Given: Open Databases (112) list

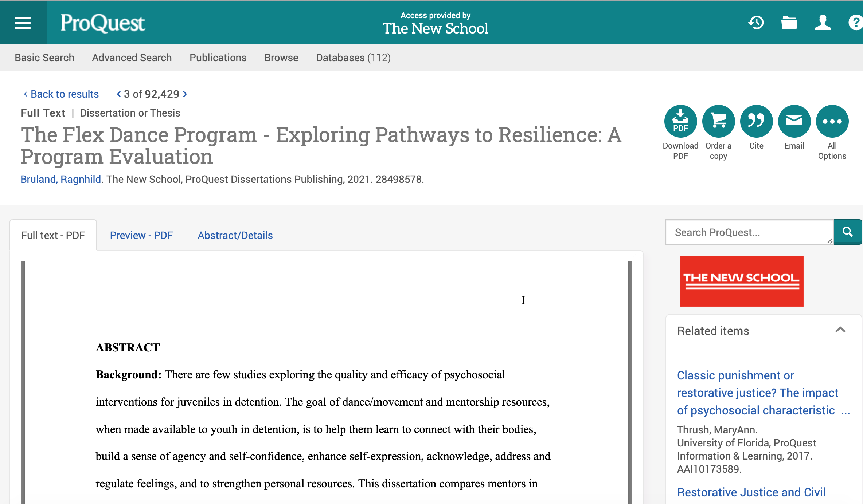Looking at the screenshot, I should 353,58.
